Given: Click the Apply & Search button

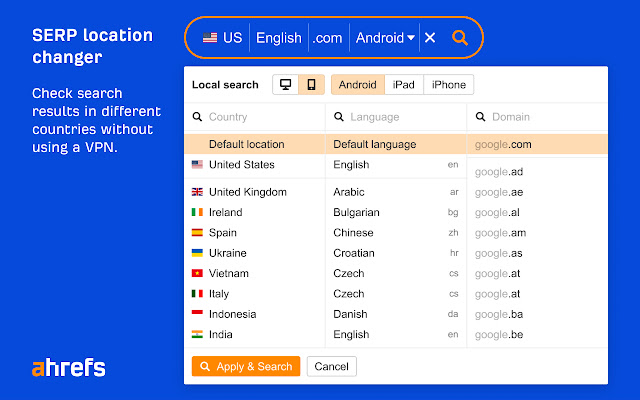Looking at the screenshot, I should pos(246,366).
